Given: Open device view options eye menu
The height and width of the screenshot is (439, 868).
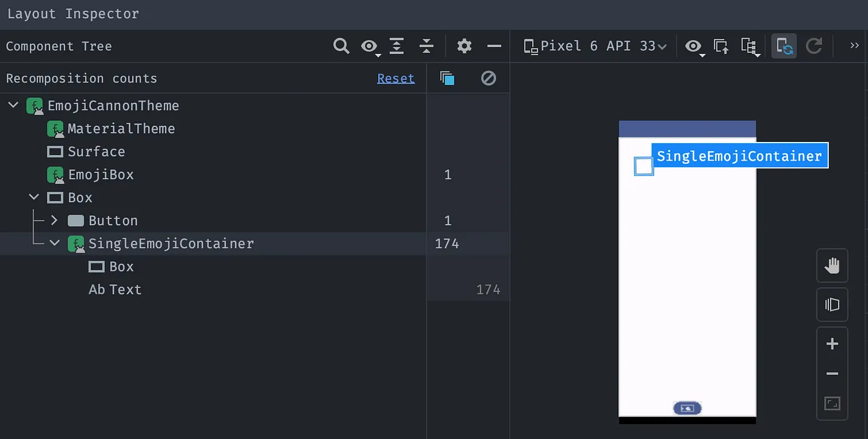Looking at the screenshot, I should [693, 47].
